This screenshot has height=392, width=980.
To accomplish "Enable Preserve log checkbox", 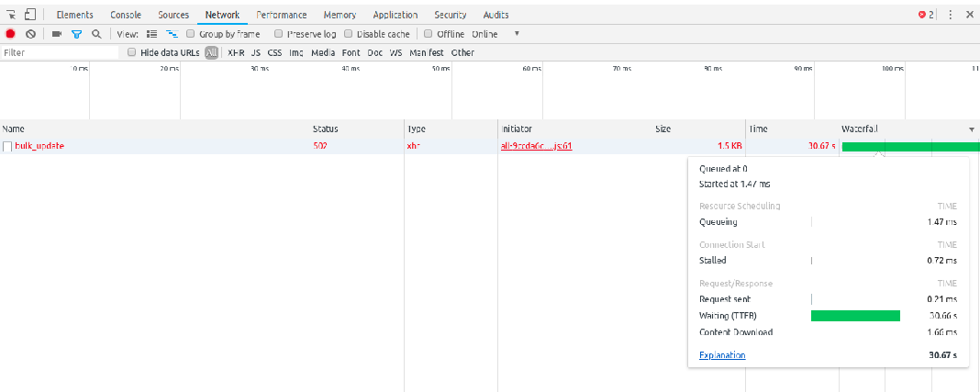I will pyautogui.click(x=279, y=34).
